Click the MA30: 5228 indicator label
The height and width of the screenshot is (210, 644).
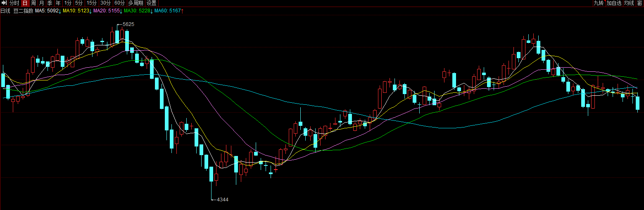(x=138, y=11)
